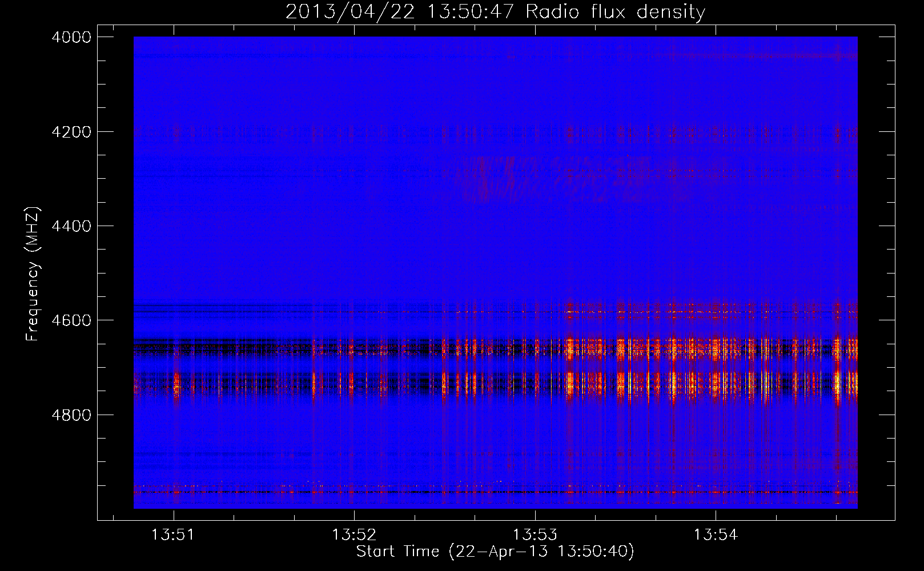924x571 pixels.
Task: Click the 4200 frequency axis label
Action: click(71, 132)
